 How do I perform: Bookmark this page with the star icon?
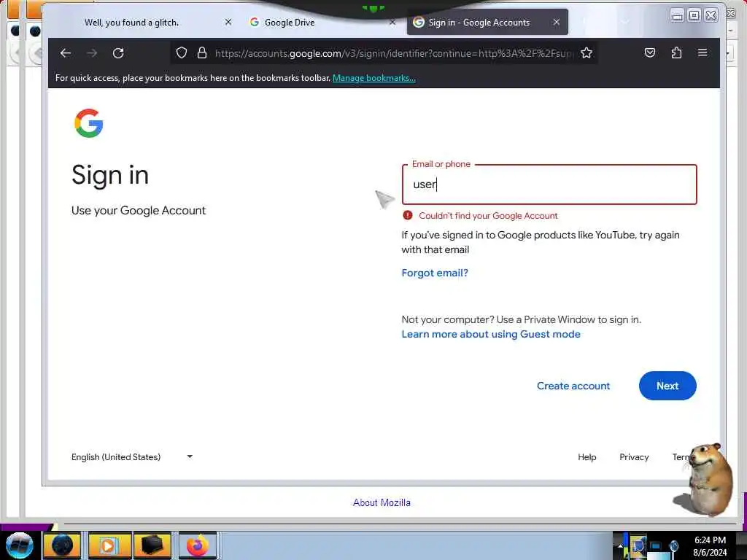tap(587, 52)
